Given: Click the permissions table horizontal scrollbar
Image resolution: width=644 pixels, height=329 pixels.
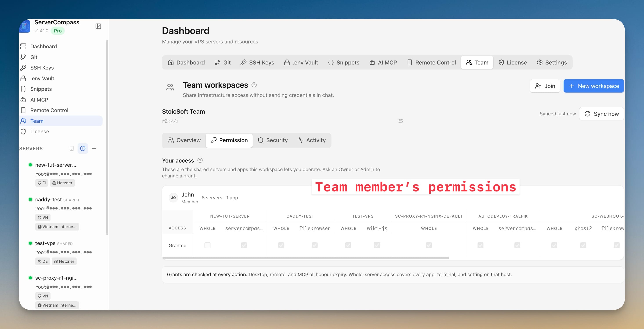Looking at the screenshot, I should point(306,258).
